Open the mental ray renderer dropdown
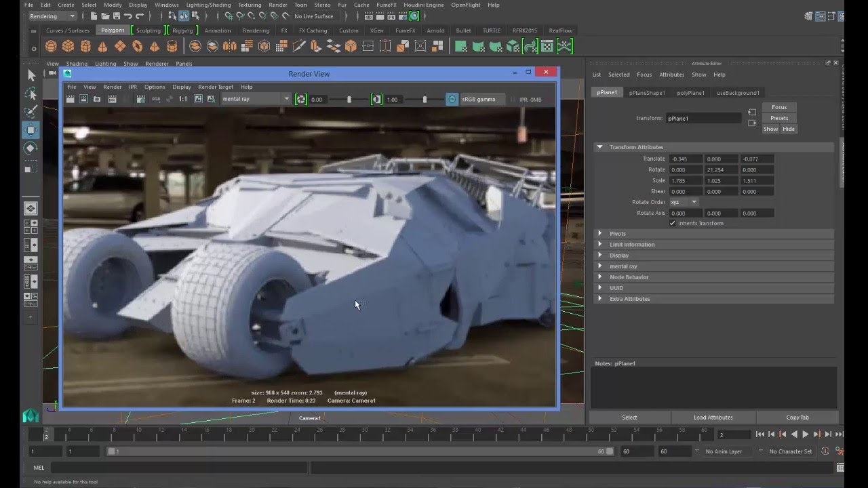 256,99
